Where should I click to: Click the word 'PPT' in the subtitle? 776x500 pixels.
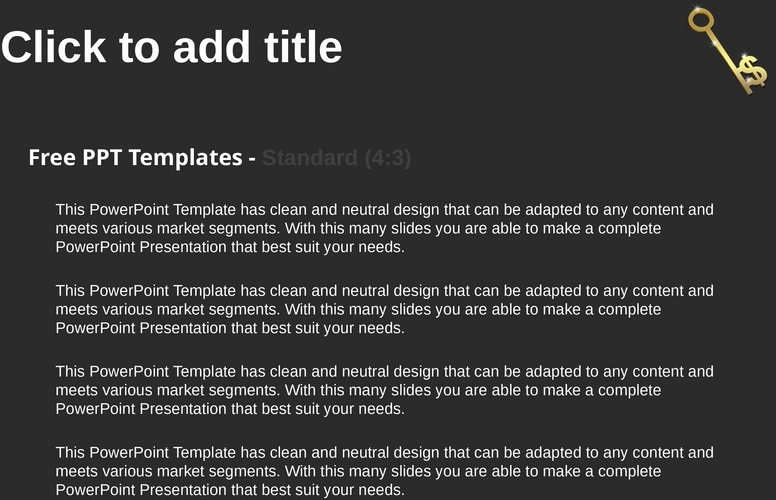pos(102,158)
